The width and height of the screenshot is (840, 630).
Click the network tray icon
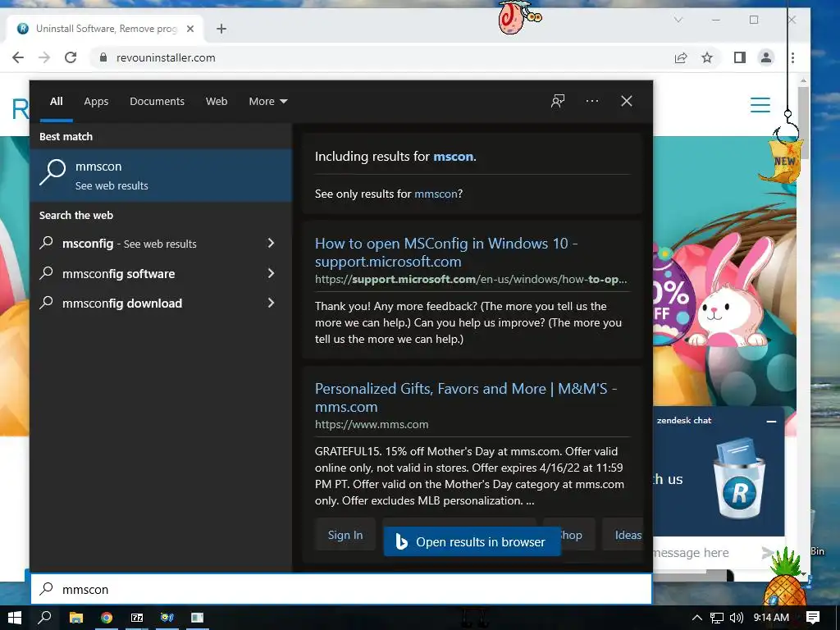tap(716, 618)
